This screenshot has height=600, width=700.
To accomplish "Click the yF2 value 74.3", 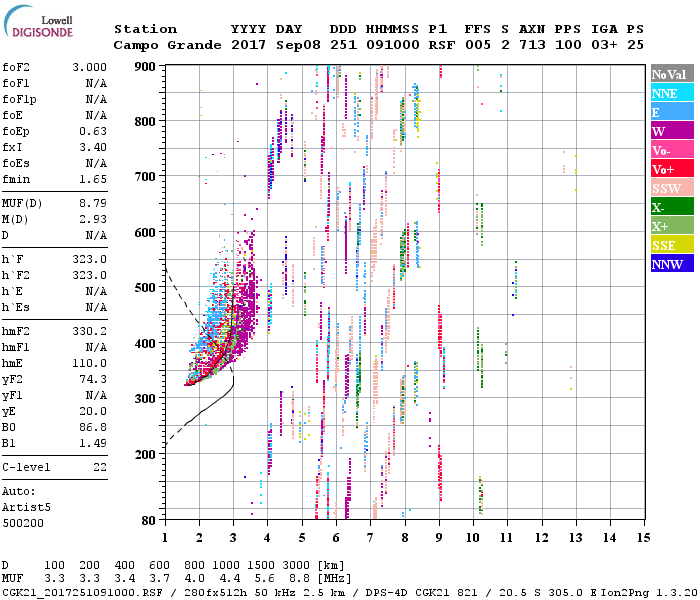I will click(93, 379).
